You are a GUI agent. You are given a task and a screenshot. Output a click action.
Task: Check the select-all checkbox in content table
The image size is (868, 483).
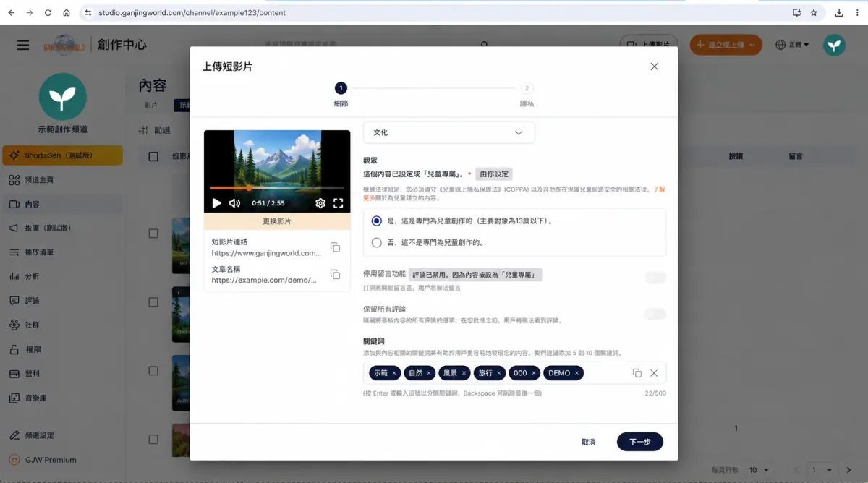pos(153,156)
